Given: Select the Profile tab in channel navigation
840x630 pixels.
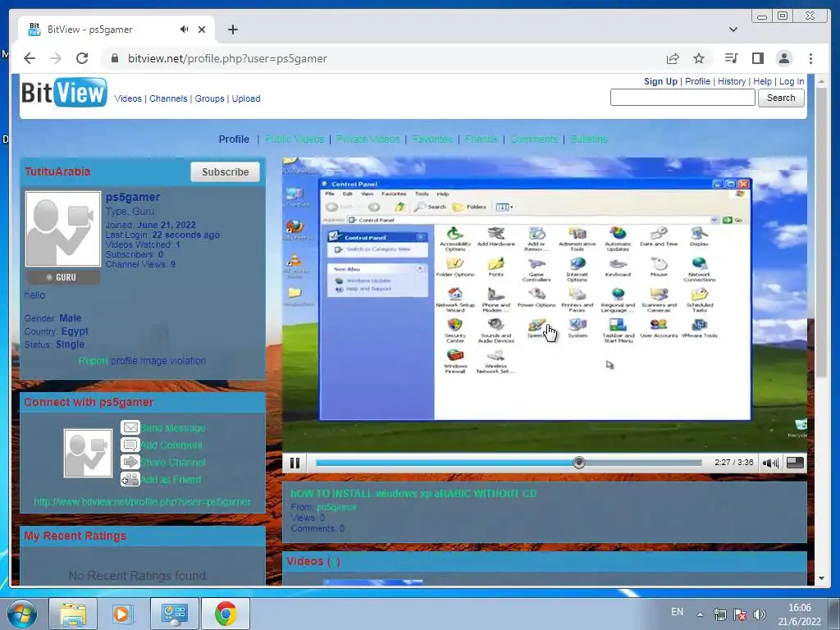Looking at the screenshot, I should point(234,139).
